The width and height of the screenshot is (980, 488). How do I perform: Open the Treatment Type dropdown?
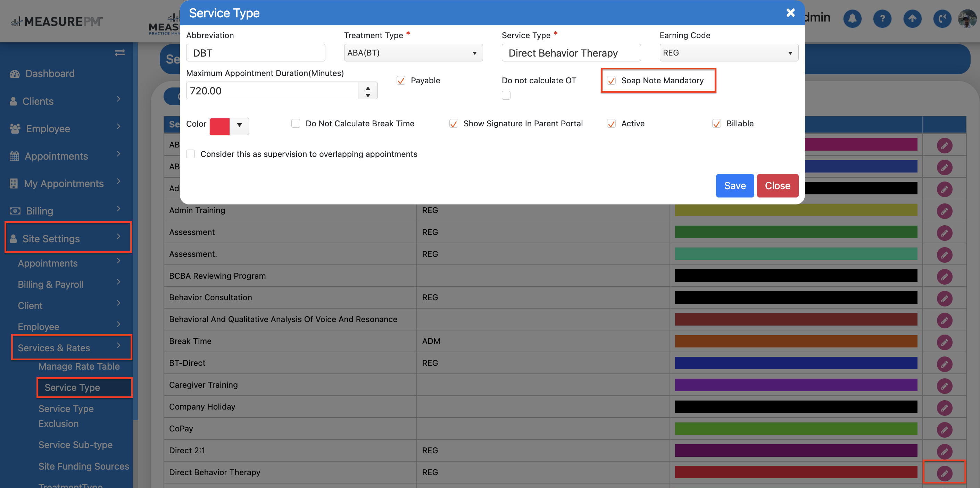click(x=413, y=53)
